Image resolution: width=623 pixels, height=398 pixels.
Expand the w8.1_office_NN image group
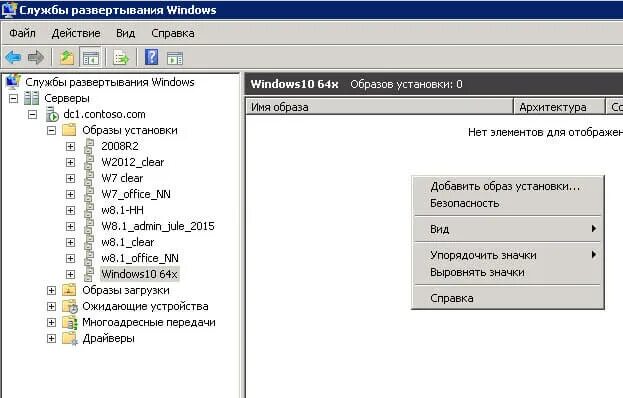click(x=70, y=258)
